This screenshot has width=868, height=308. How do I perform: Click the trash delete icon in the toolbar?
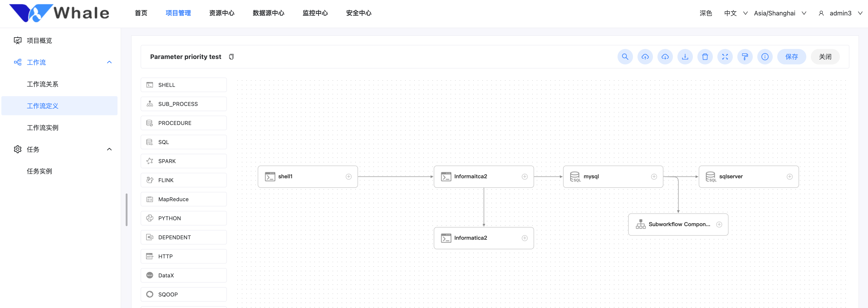(x=705, y=57)
